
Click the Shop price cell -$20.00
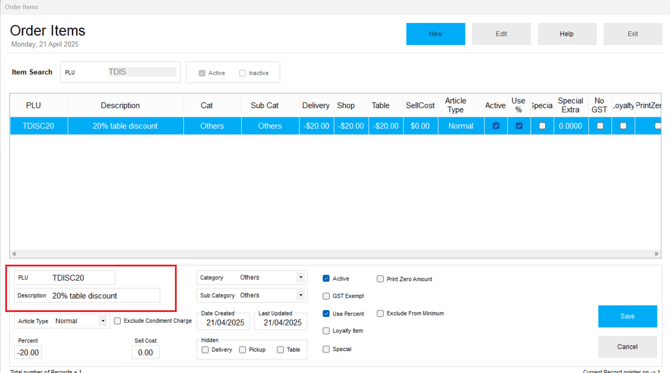tap(351, 126)
